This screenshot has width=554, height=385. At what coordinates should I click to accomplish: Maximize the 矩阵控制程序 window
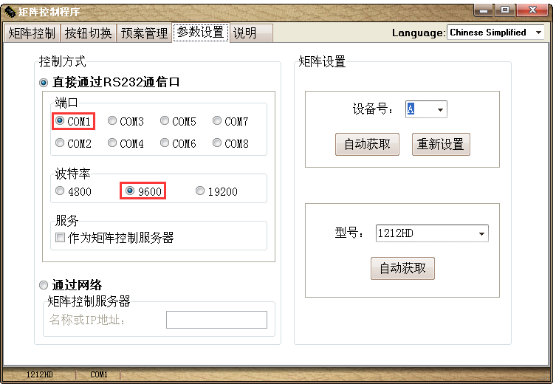click(x=505, y=11)
